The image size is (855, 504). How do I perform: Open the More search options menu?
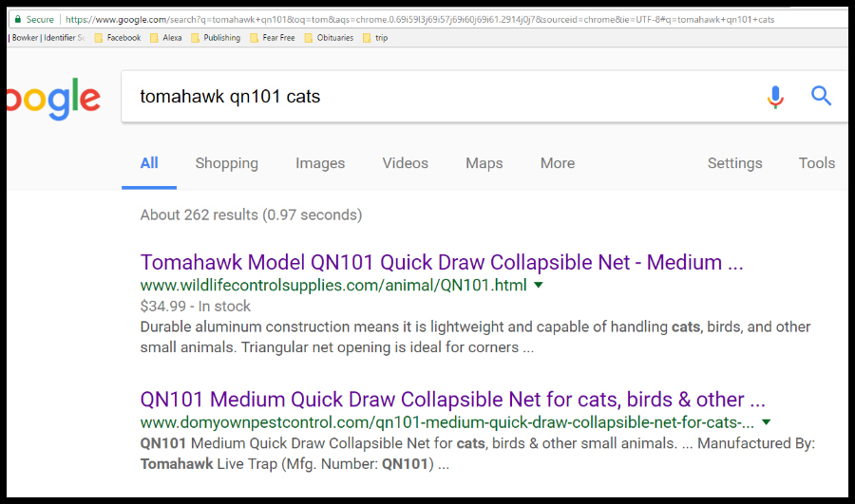(558, 163)
